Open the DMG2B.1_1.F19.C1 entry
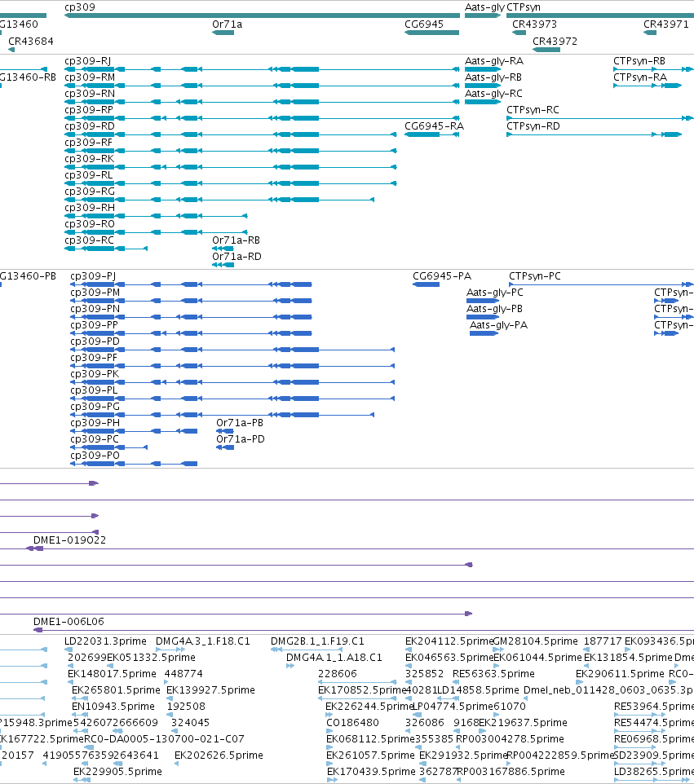 click(317, 641)
